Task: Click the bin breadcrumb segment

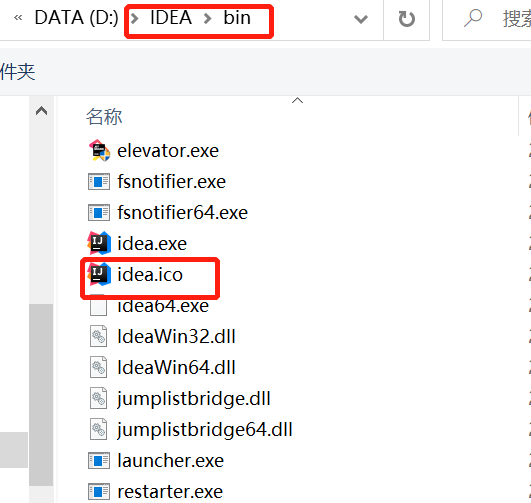Action: pos(237,17)
